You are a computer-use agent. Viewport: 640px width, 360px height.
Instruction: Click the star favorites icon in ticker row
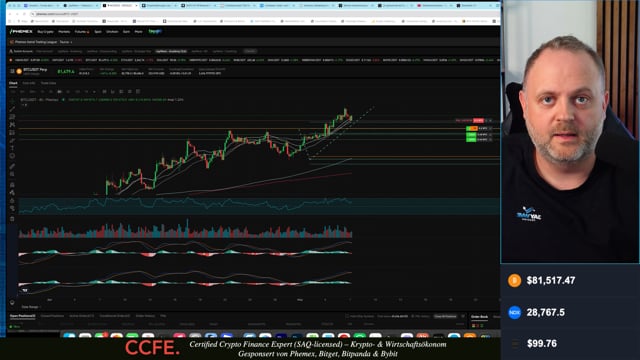click(x=11, y=60)
